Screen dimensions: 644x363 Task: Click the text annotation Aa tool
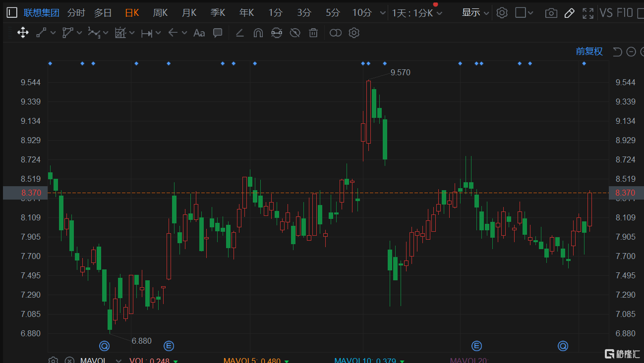199,33
